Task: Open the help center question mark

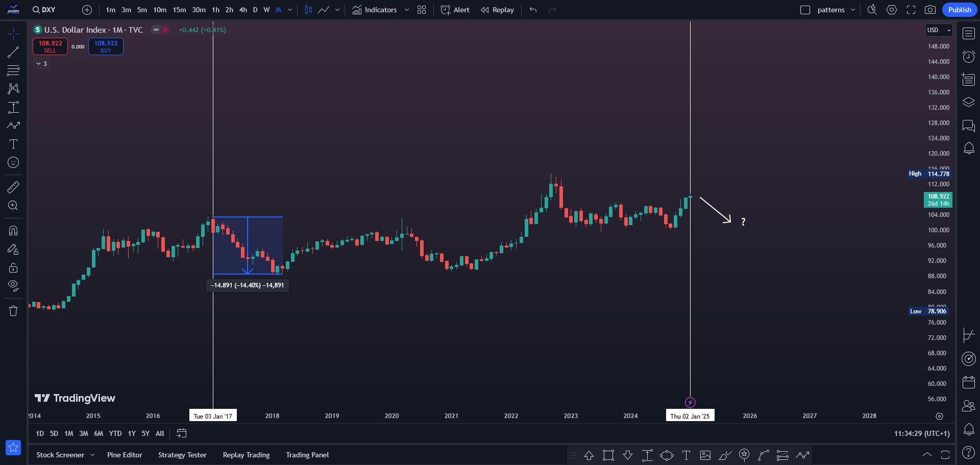Action: click(x=968, y=452)
